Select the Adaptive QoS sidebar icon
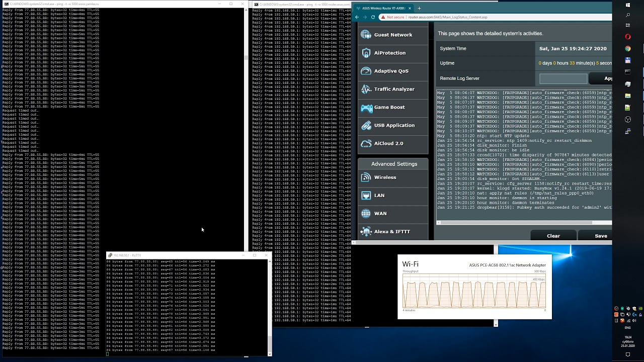The height and width of the screenshot is (362, 644). pyautogui.click(x=366, y=71)
